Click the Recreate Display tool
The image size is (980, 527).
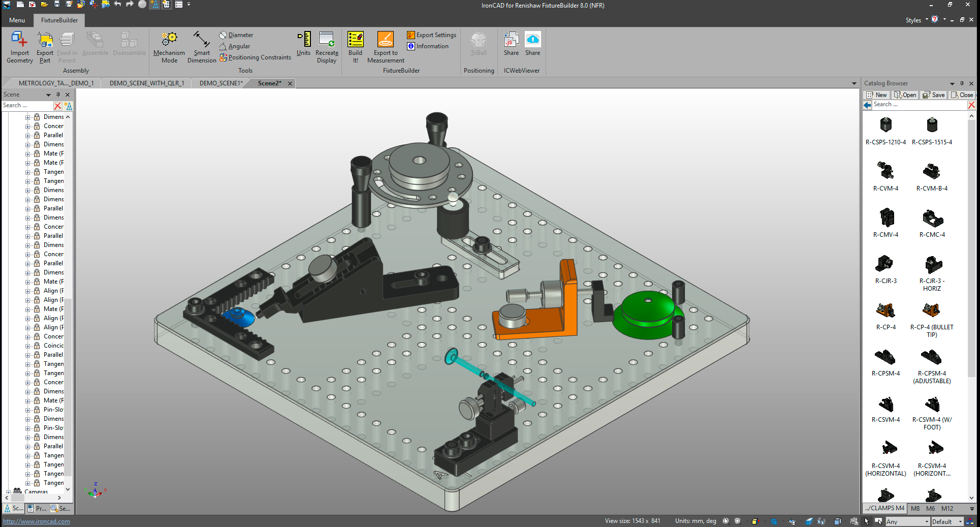[x=326, y=46]
